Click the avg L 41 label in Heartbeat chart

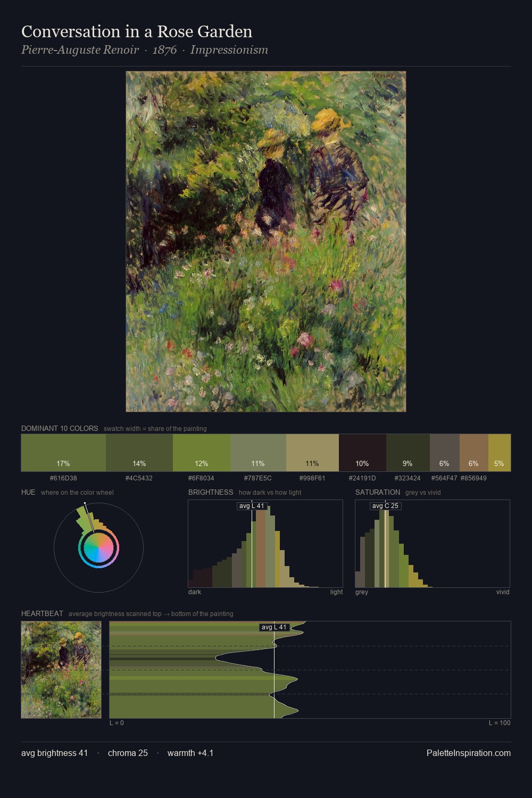(x=274, y=627)
